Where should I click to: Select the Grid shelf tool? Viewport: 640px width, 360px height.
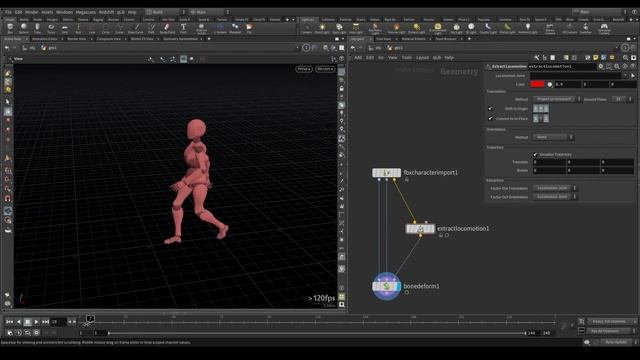coord(64,28)
